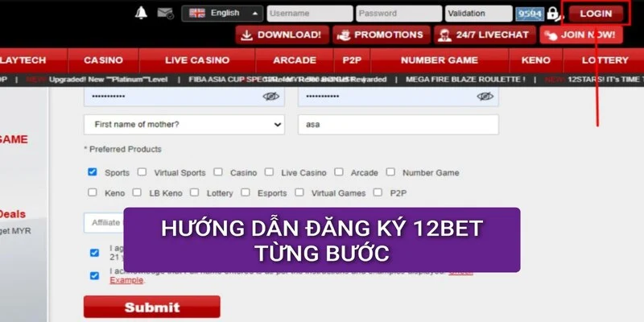
Task: Click the Affiliate code input field
Action: (x=104, y=223)
